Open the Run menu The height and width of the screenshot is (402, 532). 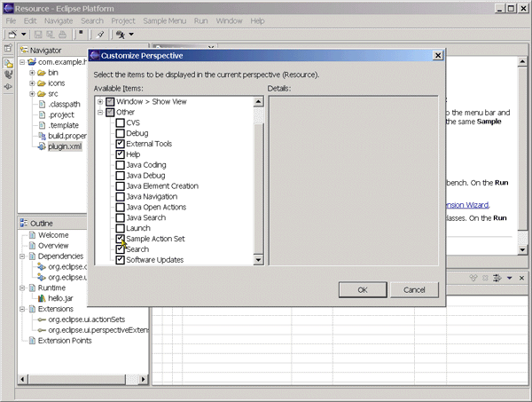201,21
